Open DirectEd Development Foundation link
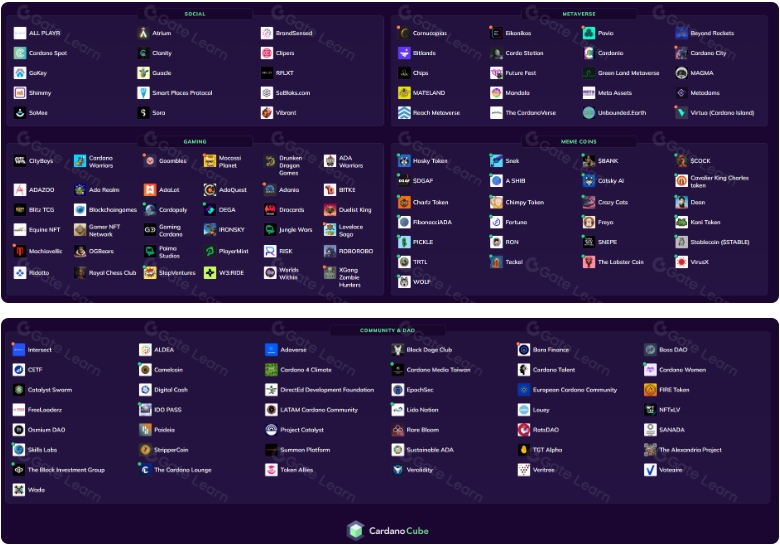This screenshot has height=545, width=780. 327,390
